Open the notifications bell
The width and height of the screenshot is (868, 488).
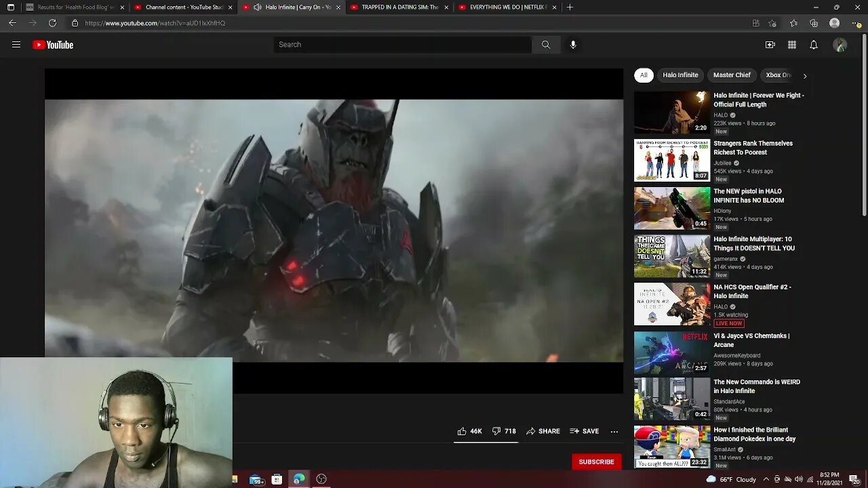pos(813,45)
